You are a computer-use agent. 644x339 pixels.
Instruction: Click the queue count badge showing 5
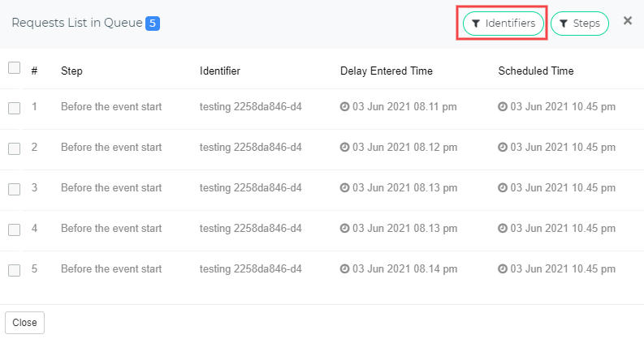pos(153,24)
